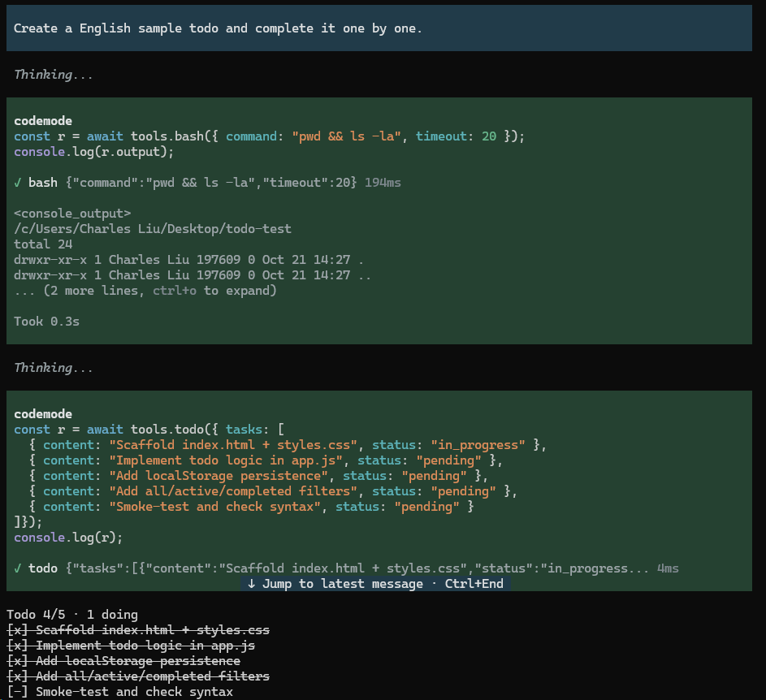Click the code line with 'Smoke-test and check syntax' content
Screen dimensions: 766x700
pyautogui.click(x=251, y=507)
